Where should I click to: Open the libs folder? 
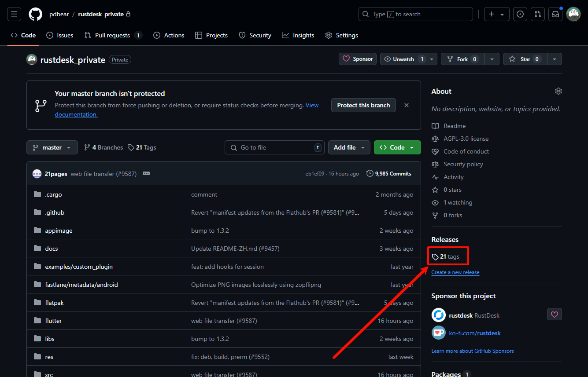50,339
